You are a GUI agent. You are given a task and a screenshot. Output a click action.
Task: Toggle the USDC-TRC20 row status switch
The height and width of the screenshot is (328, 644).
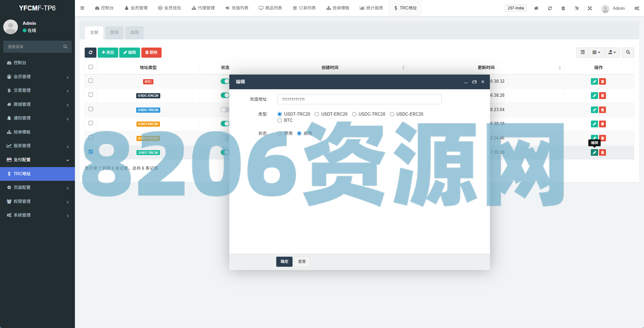click(225, 110)
